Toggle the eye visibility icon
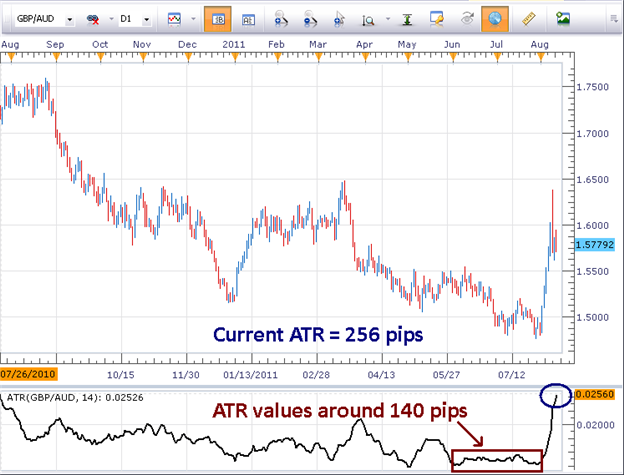Viewport: 624px width, 475px height. 467,19
